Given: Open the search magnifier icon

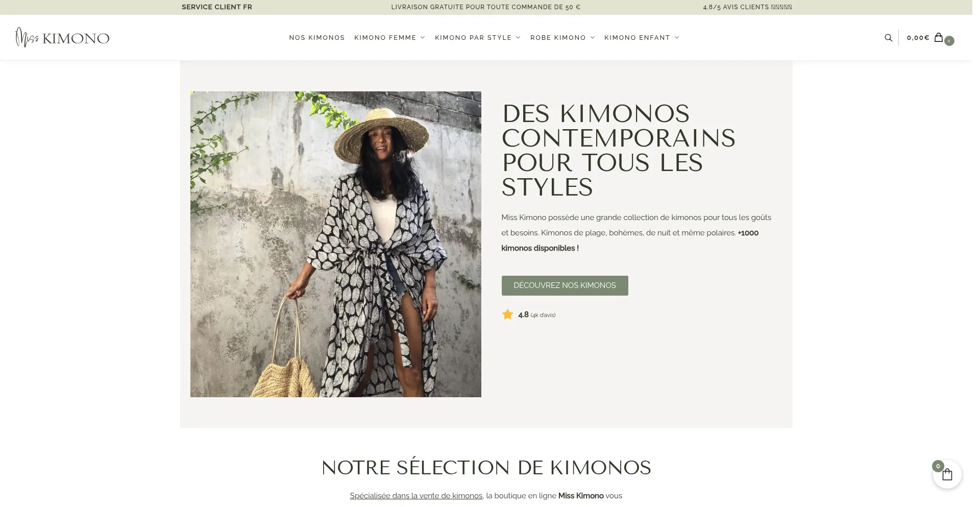Looking at the screenshot, I should [x=888, y=38].
